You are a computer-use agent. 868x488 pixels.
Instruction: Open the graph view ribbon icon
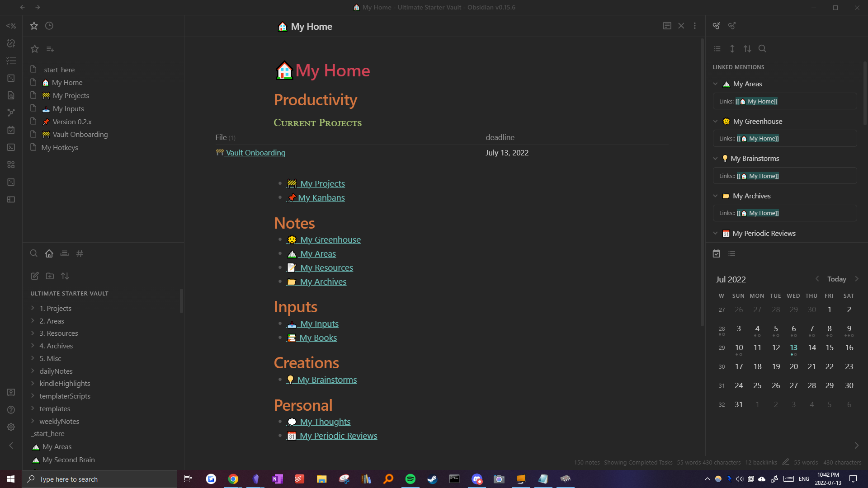click(11, 113)
